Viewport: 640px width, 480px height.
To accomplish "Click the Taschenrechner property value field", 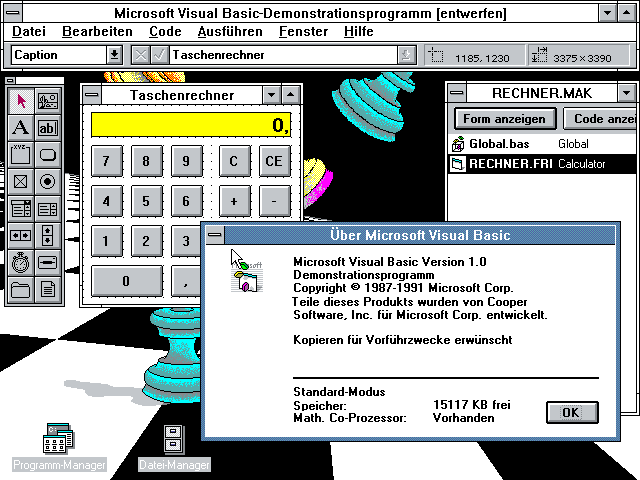I will tap(284, 55).
